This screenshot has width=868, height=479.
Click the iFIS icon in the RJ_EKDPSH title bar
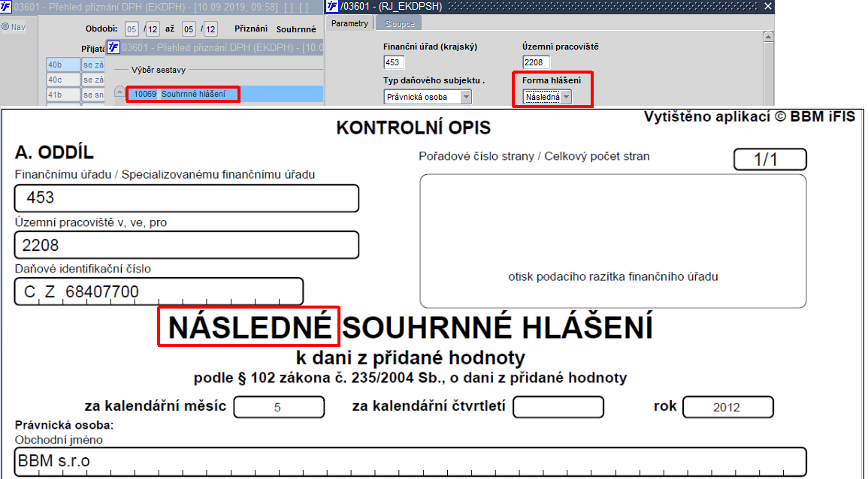tap(332, 7)
